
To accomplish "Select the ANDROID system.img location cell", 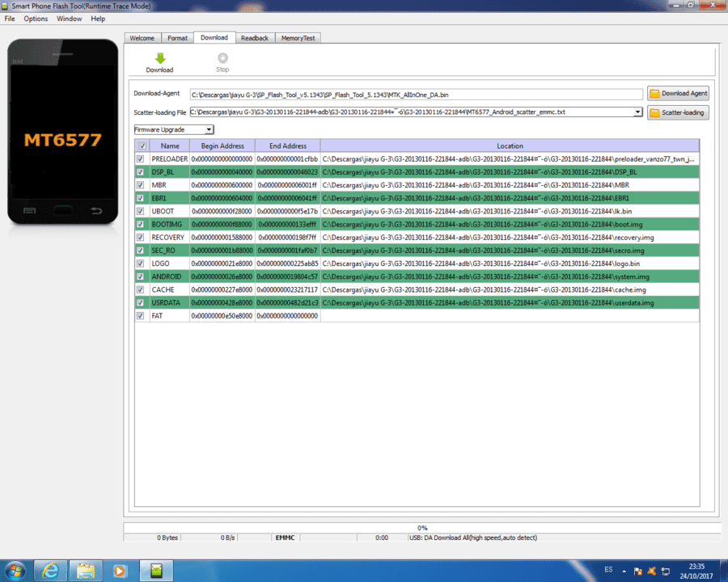I will [510, 276].
